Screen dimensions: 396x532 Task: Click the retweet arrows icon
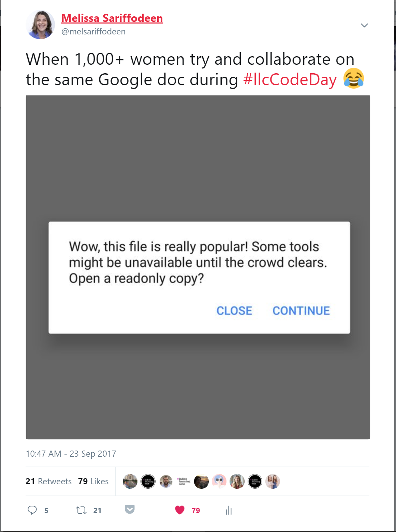point(81,510)
